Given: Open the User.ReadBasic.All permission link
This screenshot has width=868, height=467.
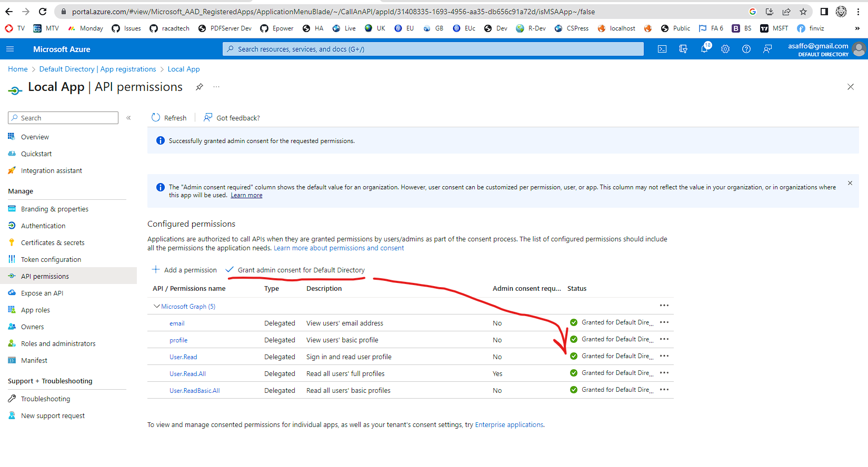Looking at the screenshot, I should (x=195, y=391).
